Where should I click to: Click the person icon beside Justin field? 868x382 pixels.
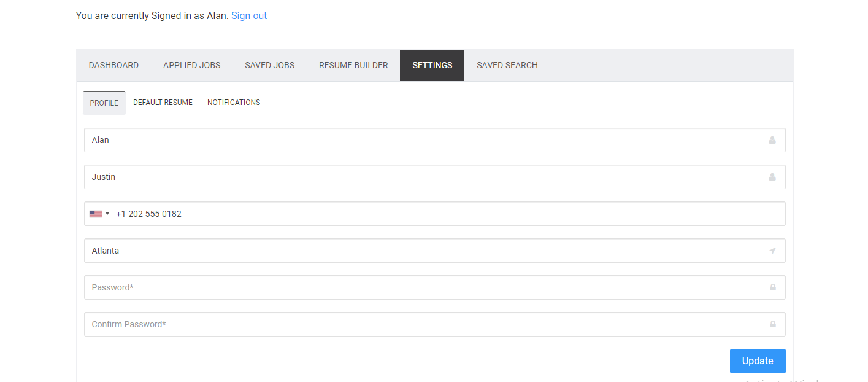tap(772, 177)
